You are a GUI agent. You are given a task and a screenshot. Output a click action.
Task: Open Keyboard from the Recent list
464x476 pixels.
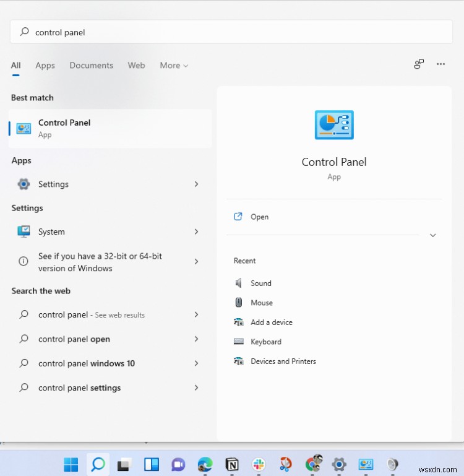[266, 342]
